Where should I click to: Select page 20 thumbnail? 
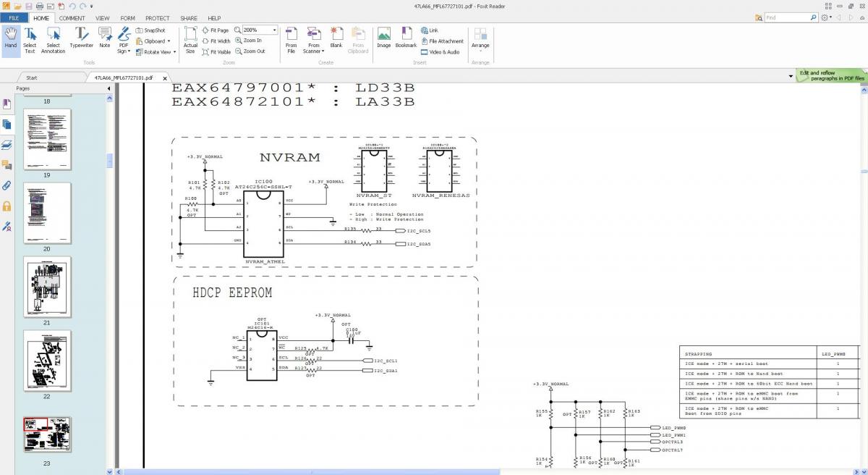47,213
